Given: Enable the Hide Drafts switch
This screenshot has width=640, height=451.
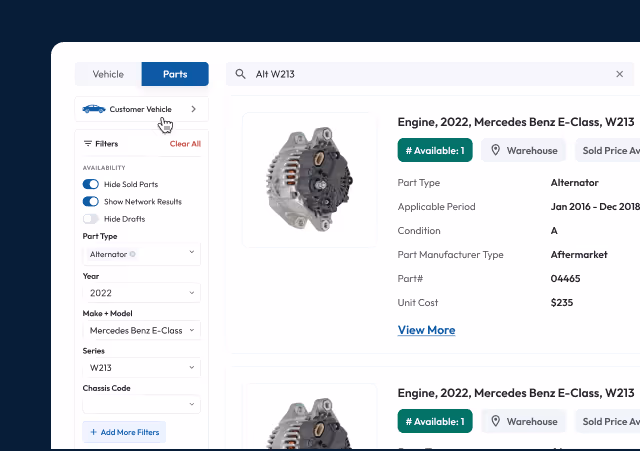Looking at the screenshot, I should coord(91,219).
